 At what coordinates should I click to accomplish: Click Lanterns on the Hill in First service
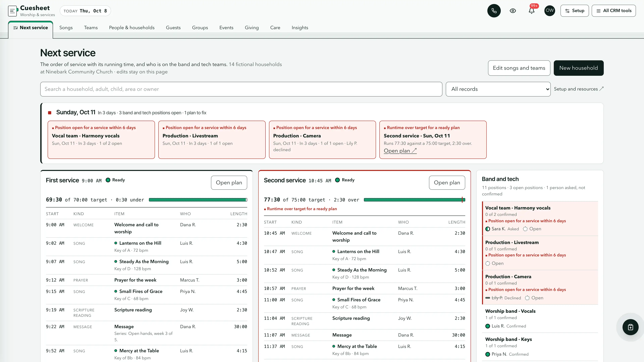[140, 243]
